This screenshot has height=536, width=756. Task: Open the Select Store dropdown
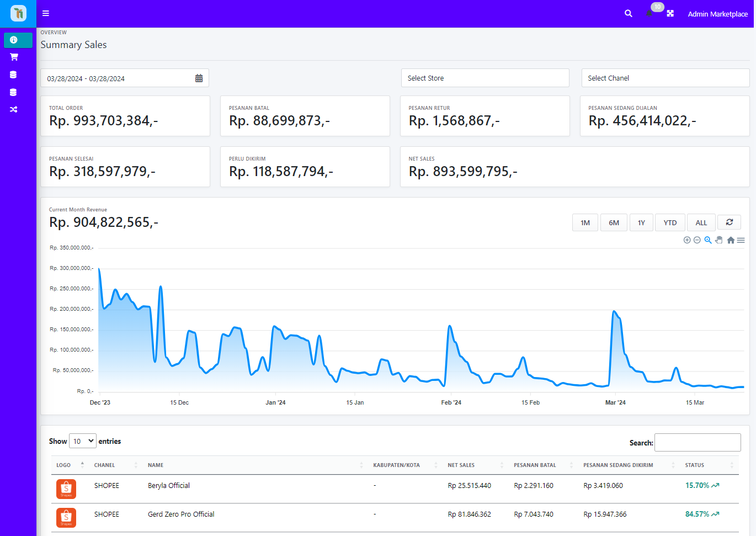tap(485, 78)
